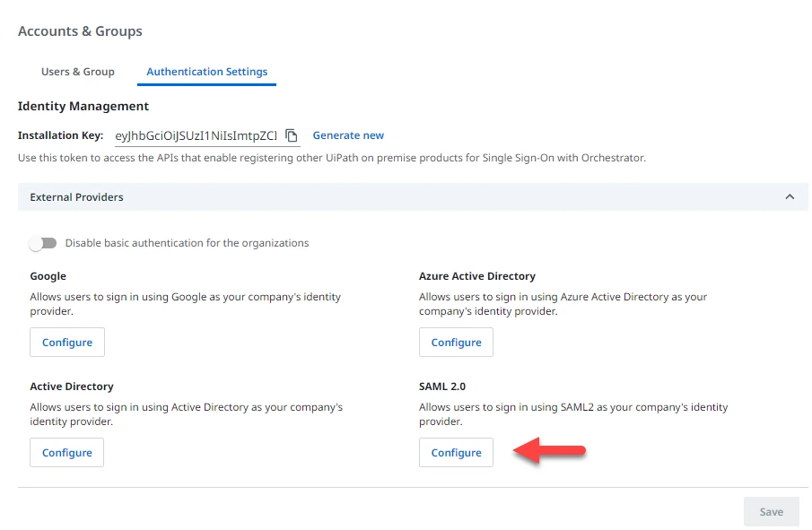
Task: Click the Active Directory heading
Action: click(72, 387)
